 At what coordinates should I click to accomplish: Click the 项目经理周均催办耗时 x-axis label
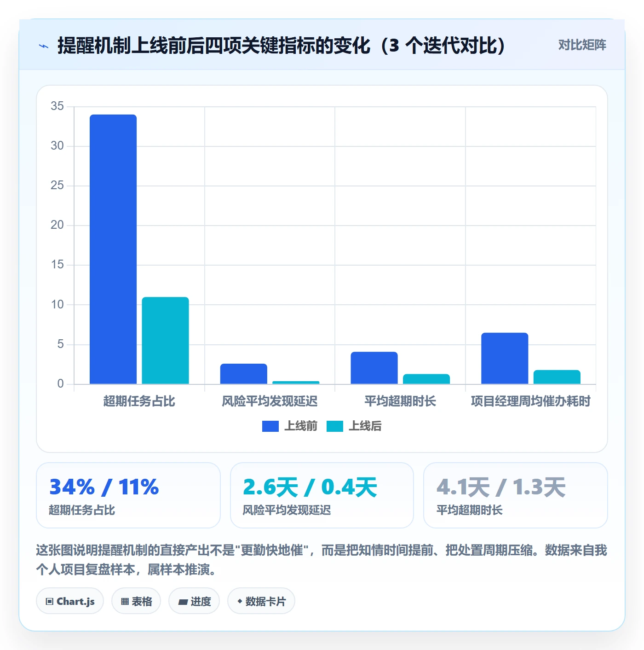pyautogui.click(x=531, y=401)
